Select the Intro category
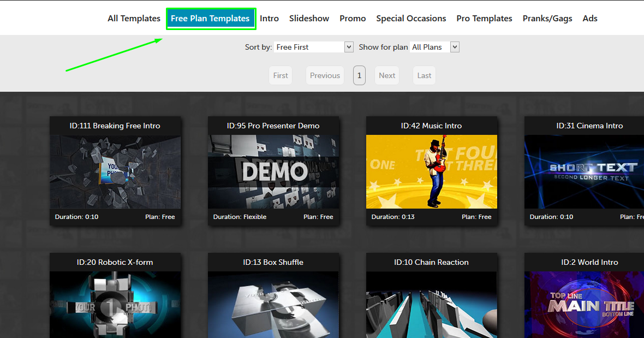 pyautogui.click(x=269, y=18)
